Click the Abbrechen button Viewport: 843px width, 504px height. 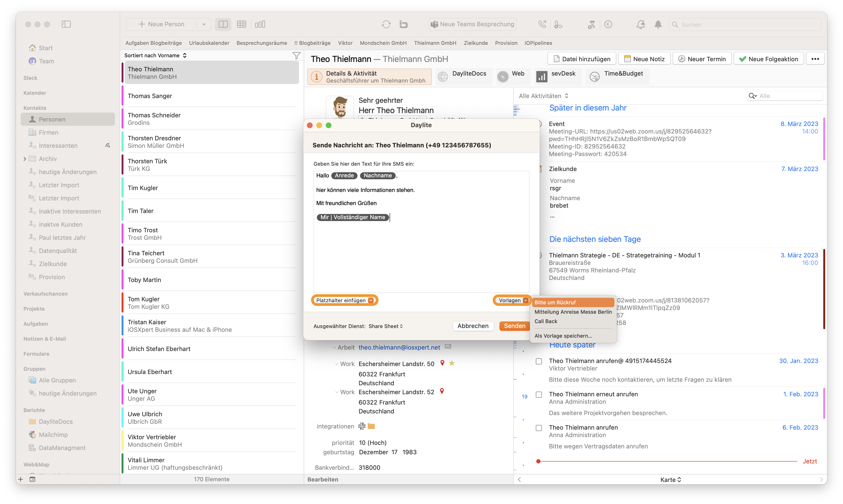473,326
